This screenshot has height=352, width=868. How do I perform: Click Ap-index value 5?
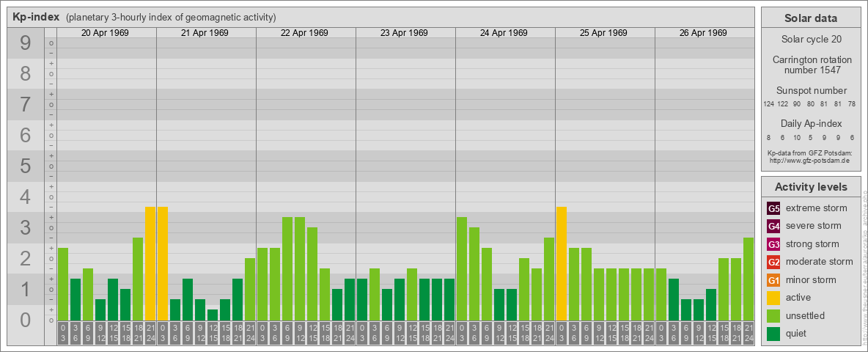[x=810, y=138]
